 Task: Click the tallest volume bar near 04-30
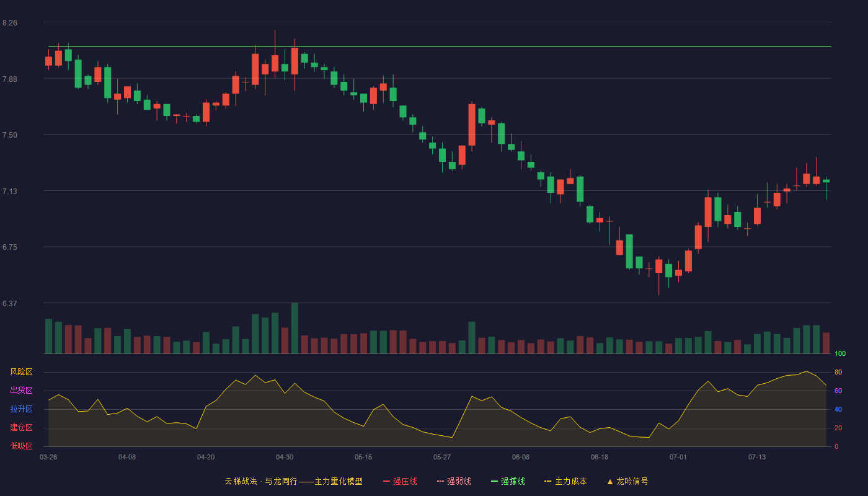coord(294,328)
